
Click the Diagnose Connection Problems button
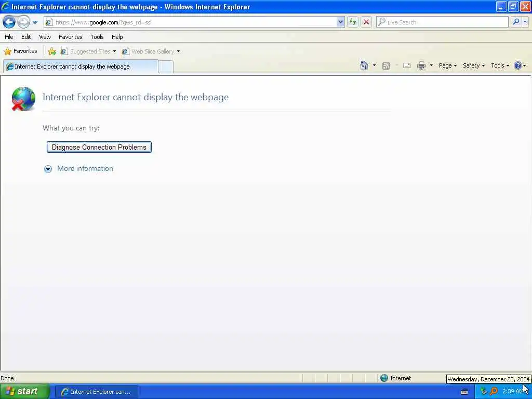coord(99,147)
